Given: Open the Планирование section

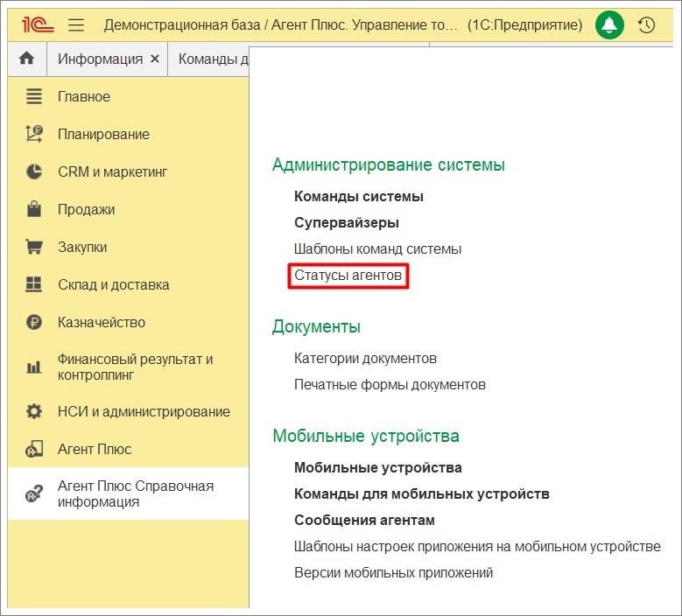Looking at the screenshot, I should click(103, 134).
